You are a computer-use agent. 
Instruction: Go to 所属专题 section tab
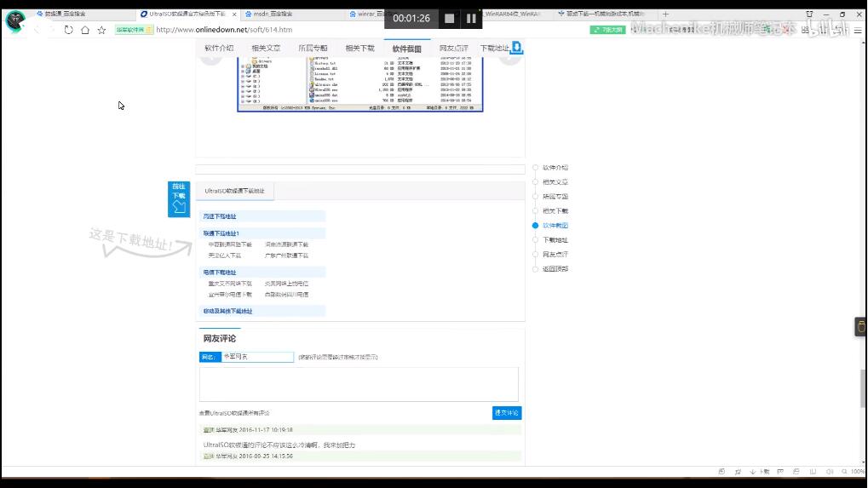pyautogui.click(x=313, y=49)
